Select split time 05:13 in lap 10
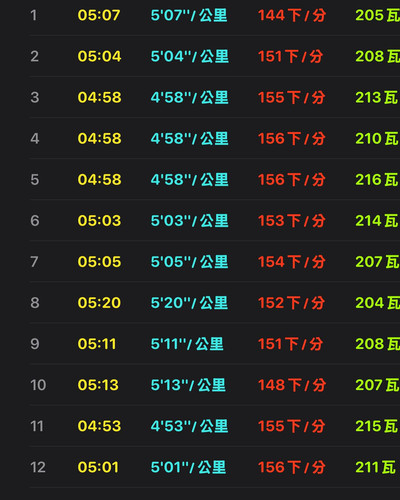400x500 pixels. pos(98,385)
